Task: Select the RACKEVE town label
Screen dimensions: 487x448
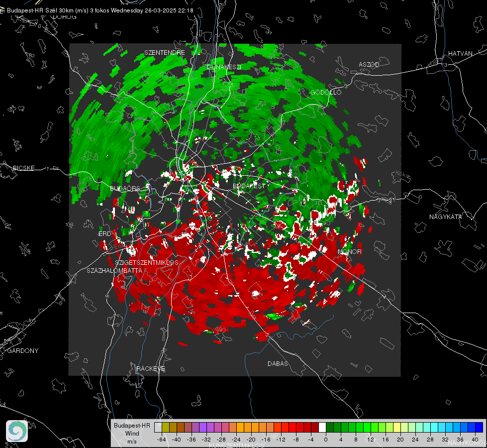Action: [151, 368]
